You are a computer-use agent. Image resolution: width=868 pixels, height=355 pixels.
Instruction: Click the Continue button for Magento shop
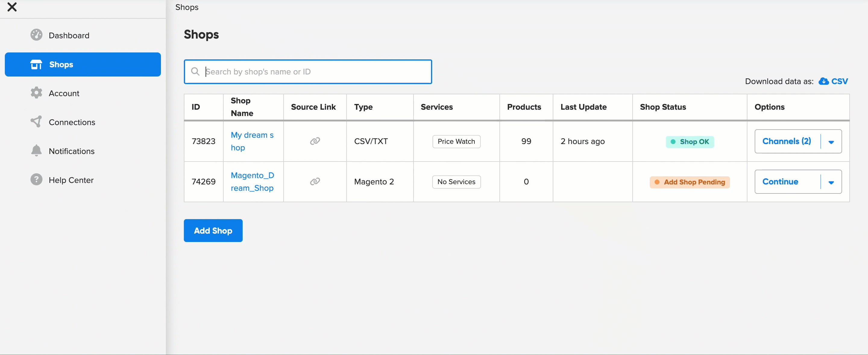tap(780, 182)
